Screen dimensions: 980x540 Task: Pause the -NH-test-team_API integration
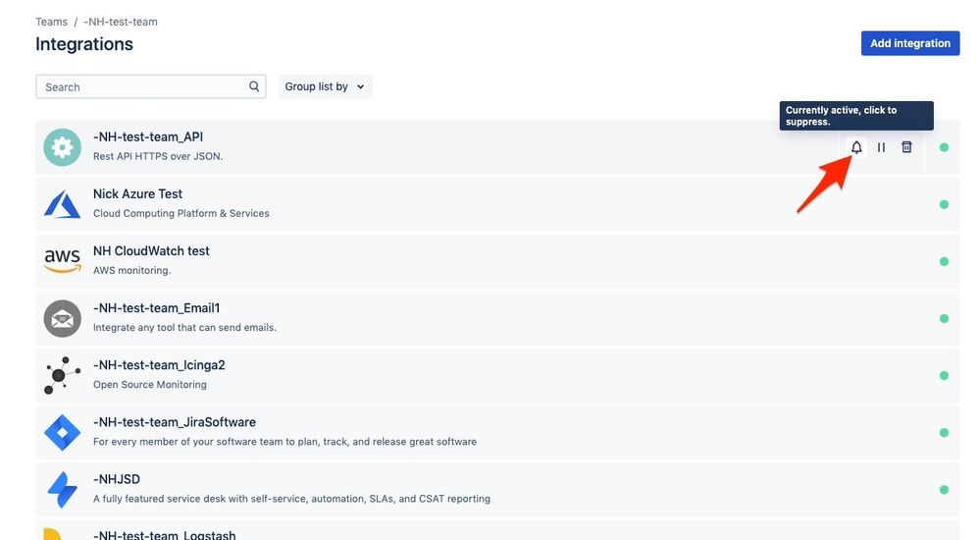pos(881,147)
